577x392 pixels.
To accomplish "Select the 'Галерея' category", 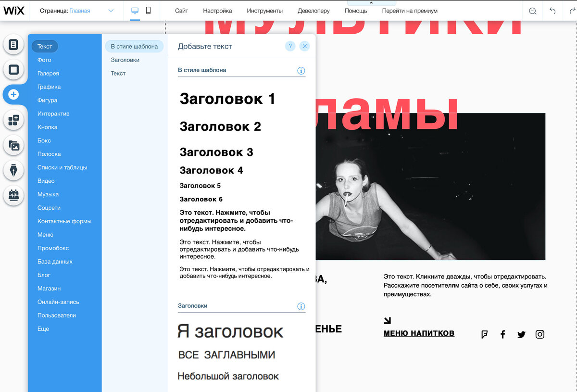I will 48,73.
